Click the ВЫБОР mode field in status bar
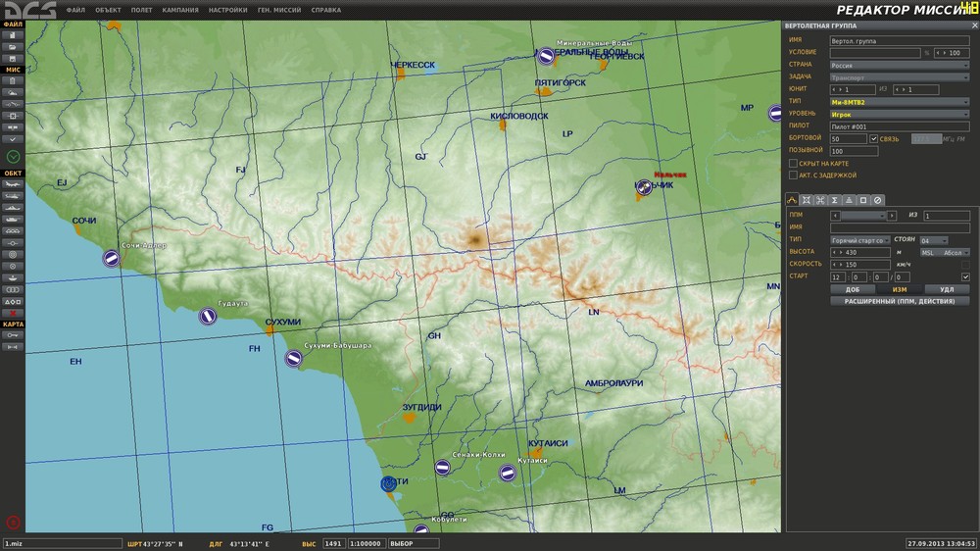The image size is (980, 551). [x=414, y=543]
